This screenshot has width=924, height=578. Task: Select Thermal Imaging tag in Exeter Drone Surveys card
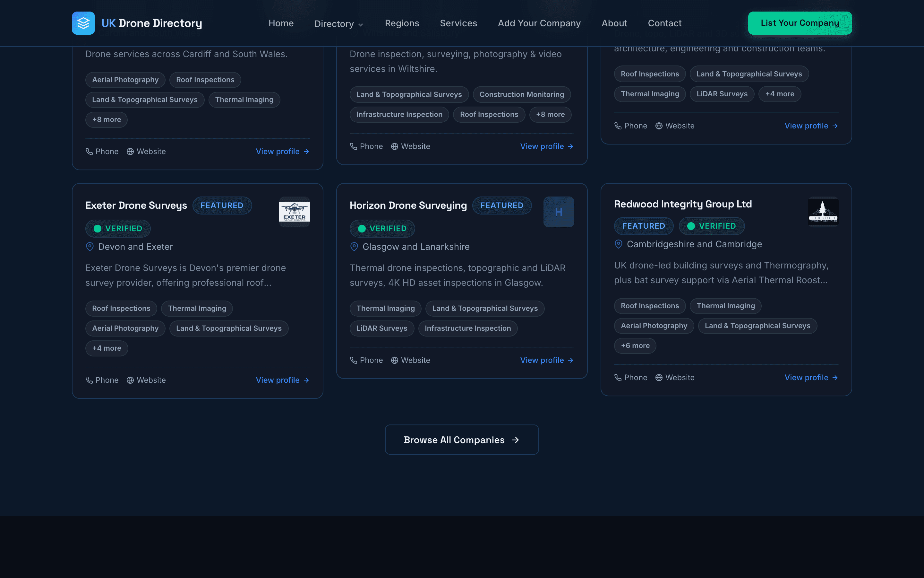coord(197,309)
